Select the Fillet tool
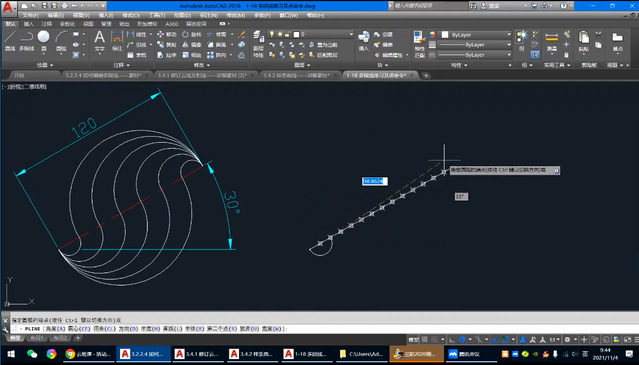This screenshot has width=639, height=365. click(x=216, y=44)
